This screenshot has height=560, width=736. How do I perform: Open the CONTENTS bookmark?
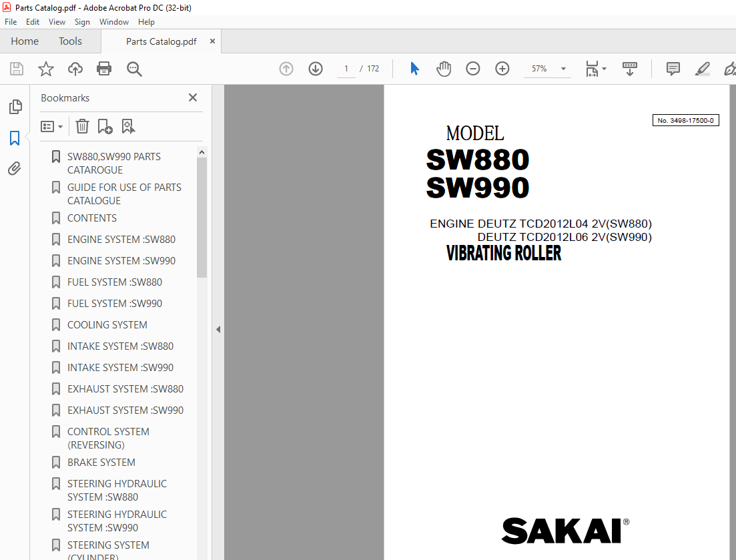point(92,218)
